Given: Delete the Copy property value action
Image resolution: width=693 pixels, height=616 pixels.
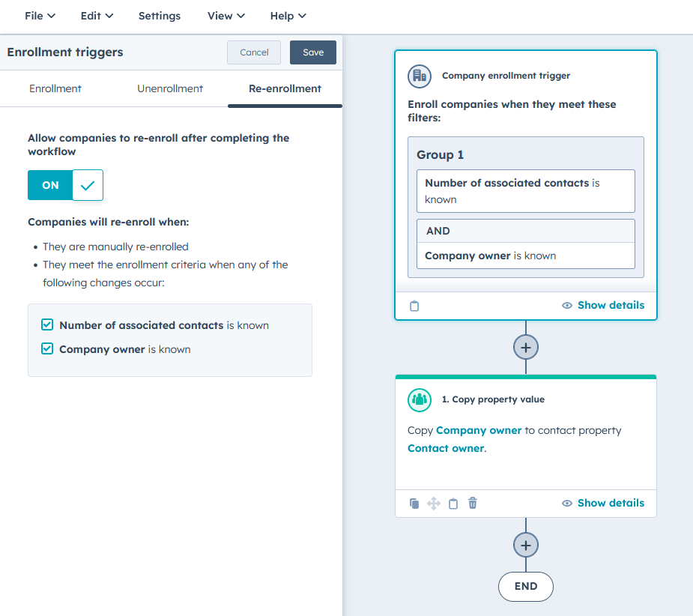Looking at the screenshot, I should [x=473, y=503].
